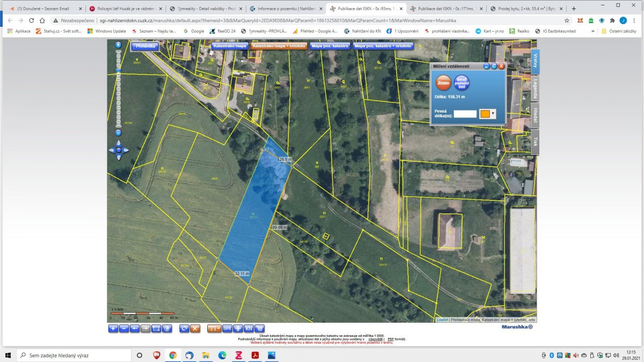Click Smaž poslední bod button
The image size is (644, 362).
pyautogui.click(x=462, y=83)
